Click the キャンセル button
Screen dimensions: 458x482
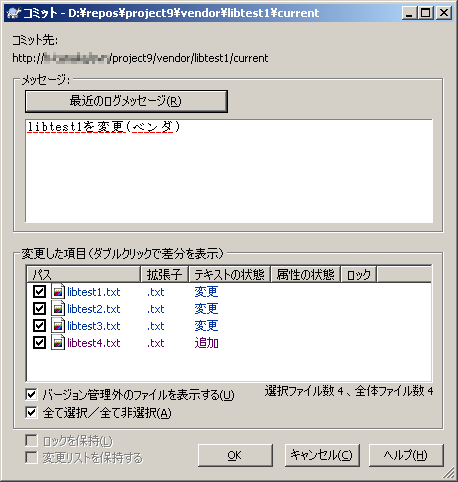point(322,455)
